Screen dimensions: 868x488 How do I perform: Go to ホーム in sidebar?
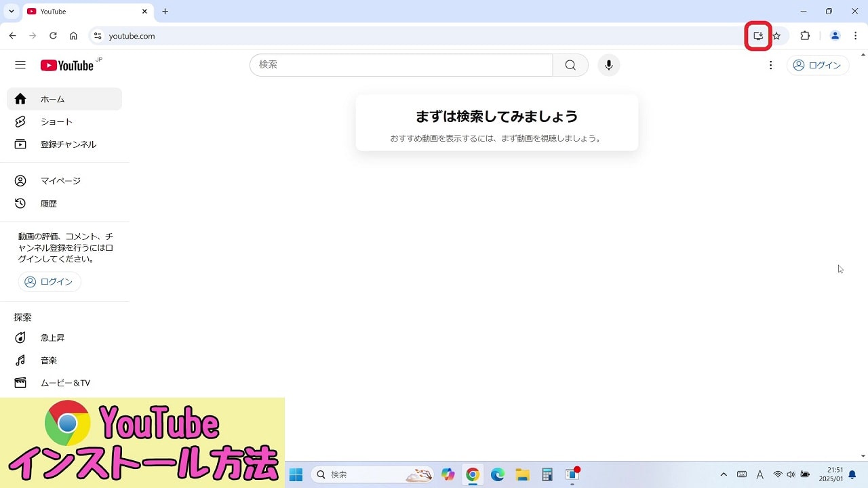click(x=64, y=99)
